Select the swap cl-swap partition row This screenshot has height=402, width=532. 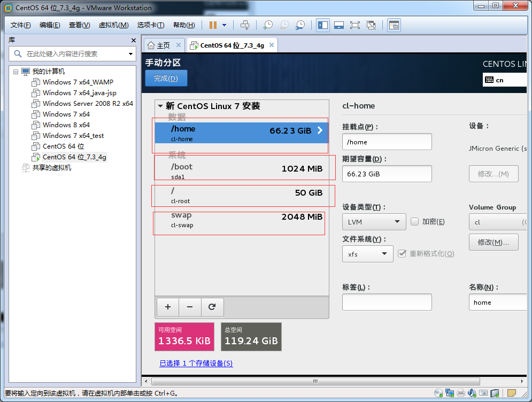[242, 220]
